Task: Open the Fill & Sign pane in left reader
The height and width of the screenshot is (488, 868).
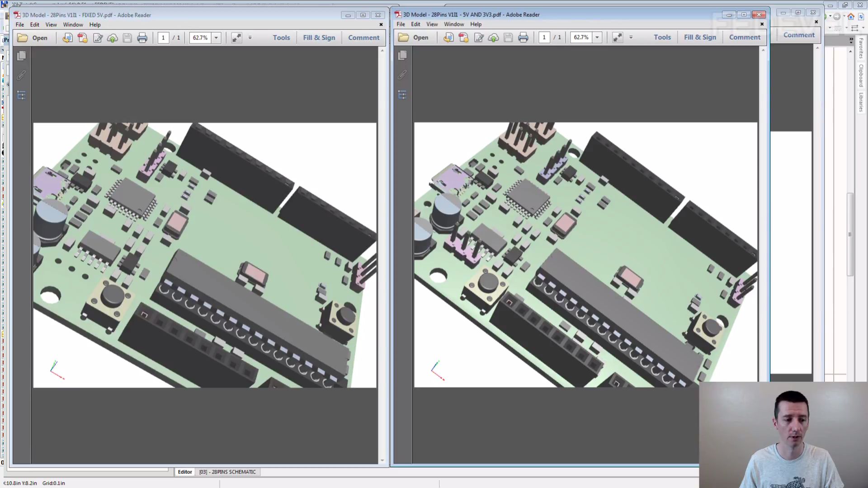Action: pos(319,38)
